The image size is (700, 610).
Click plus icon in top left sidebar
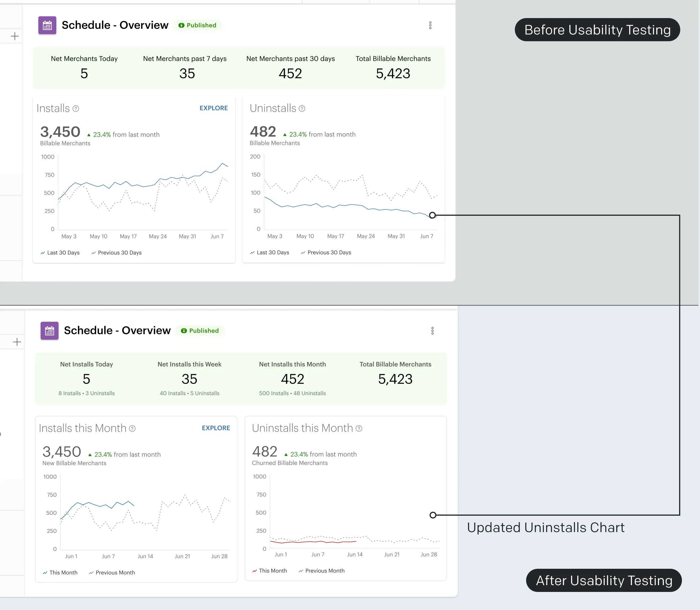(15, 36)
